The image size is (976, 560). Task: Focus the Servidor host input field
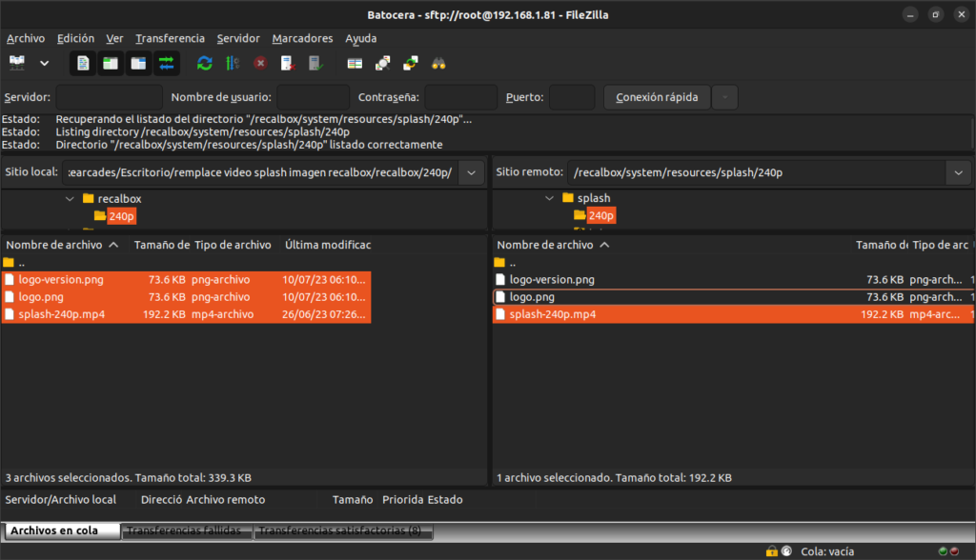(x=109, y=97)
